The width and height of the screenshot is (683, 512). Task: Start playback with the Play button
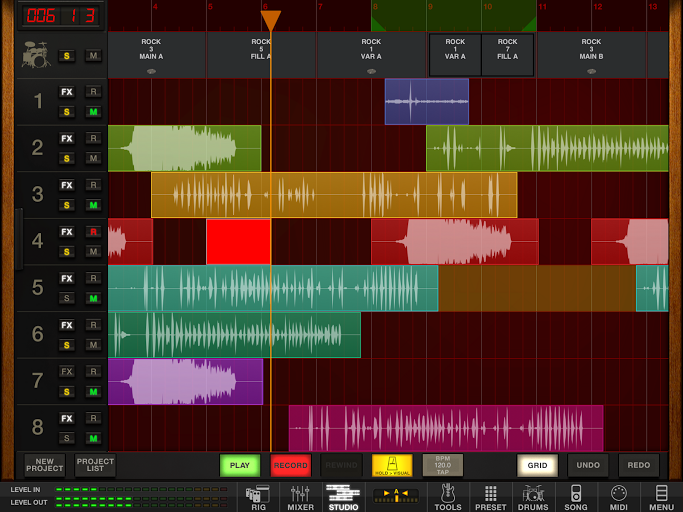[x=240, y=465]
